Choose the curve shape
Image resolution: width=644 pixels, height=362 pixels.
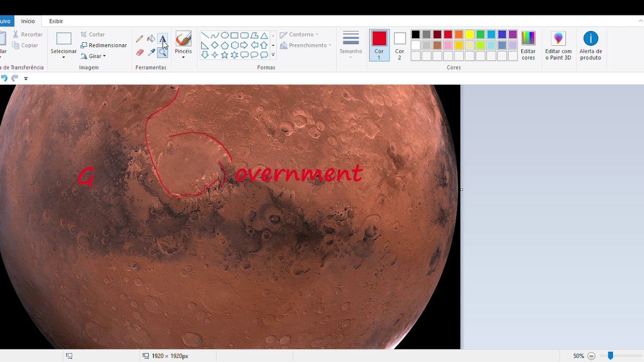click(215, 35)
